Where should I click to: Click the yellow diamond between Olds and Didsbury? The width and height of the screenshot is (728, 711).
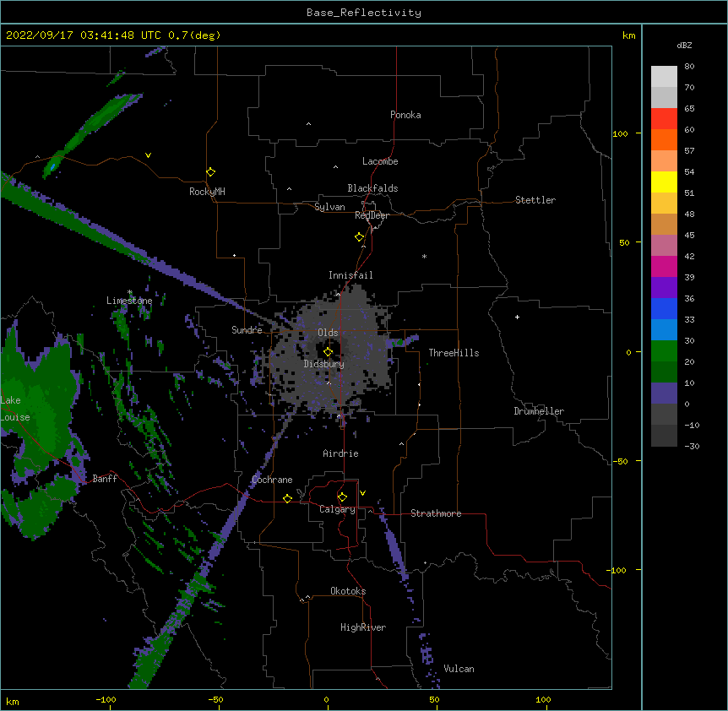click(x=328, y=352)
